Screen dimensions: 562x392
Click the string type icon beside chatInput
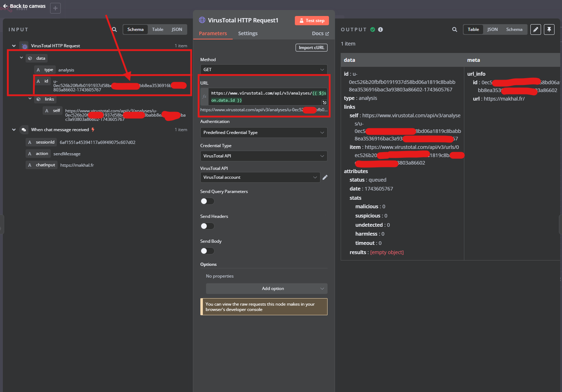coord(30,165)
